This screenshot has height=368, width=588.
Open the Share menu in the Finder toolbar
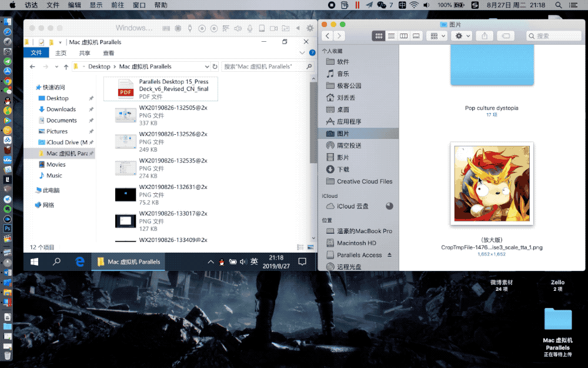tap(483, 36)
